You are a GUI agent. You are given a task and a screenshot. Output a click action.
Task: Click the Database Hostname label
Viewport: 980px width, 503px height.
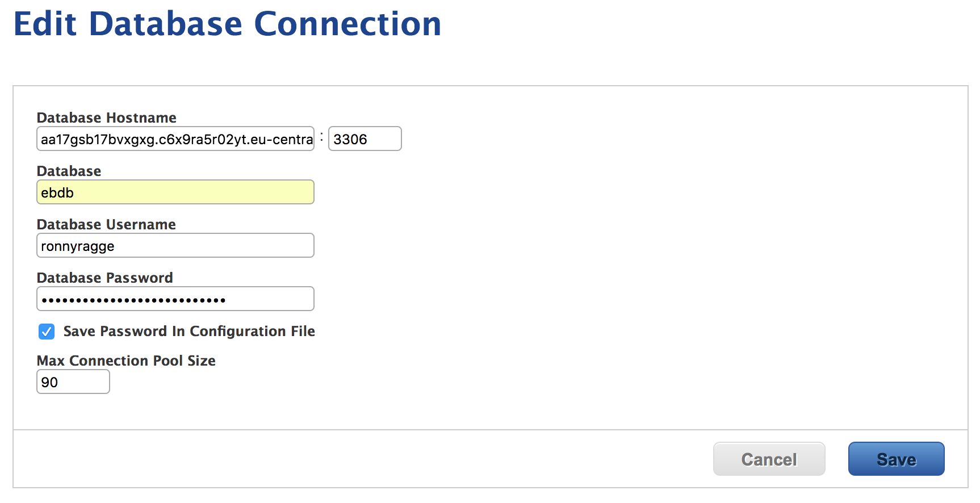tap(107, 118)
